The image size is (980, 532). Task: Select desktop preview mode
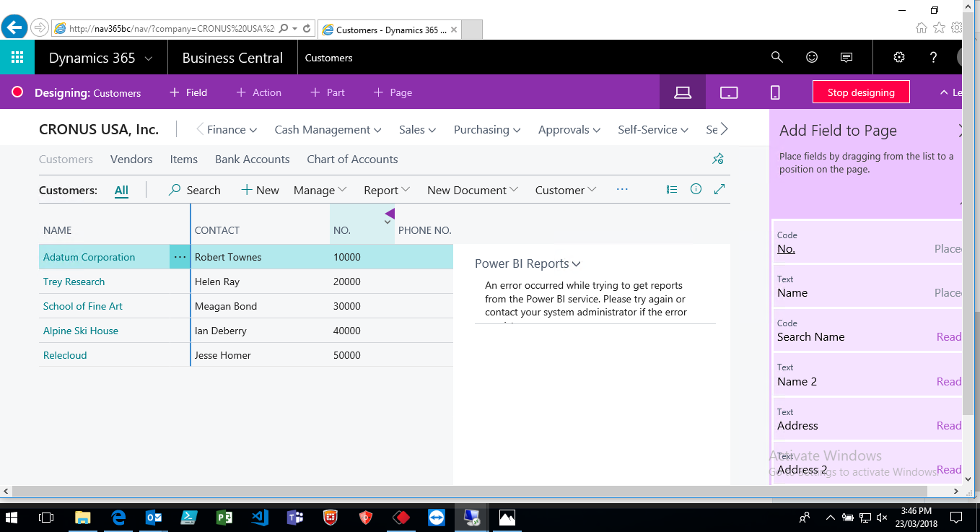683,92
